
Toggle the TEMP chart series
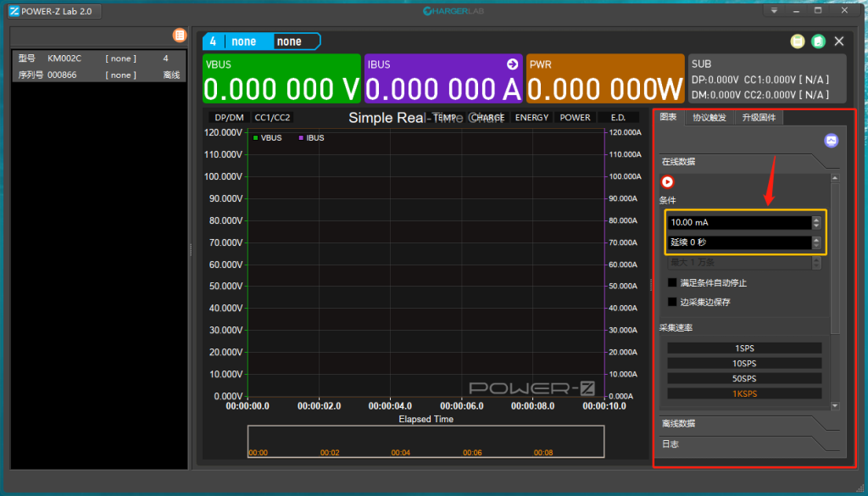[444, 117]
